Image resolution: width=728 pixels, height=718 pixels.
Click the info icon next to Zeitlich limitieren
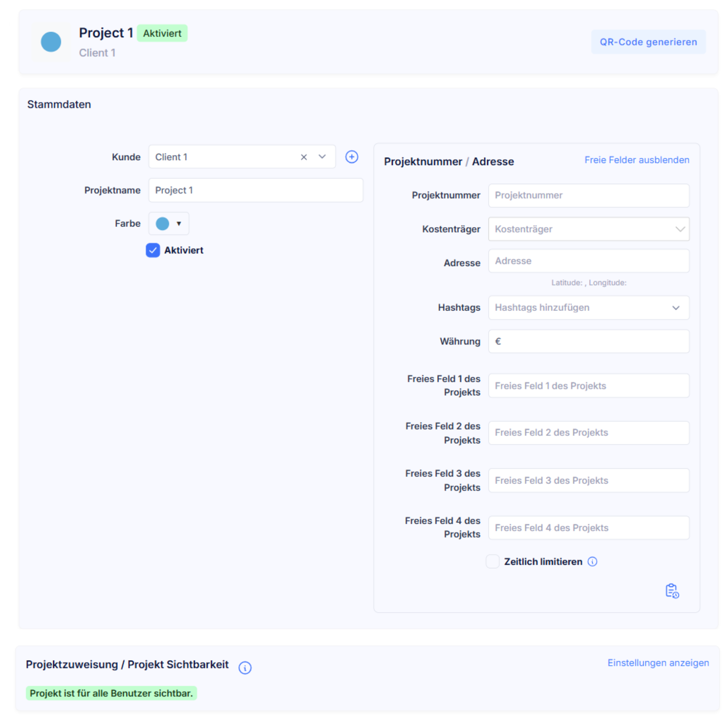coord(592,561)
